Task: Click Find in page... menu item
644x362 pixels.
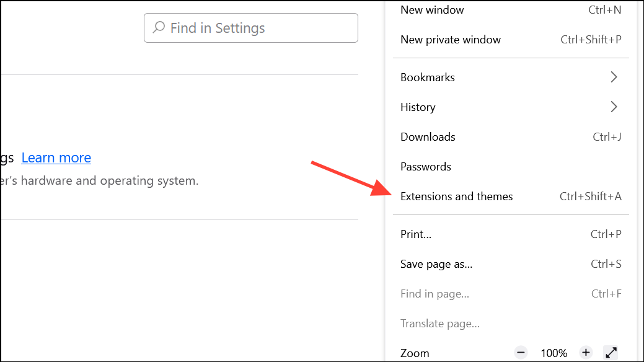Action: coord(434,294)
